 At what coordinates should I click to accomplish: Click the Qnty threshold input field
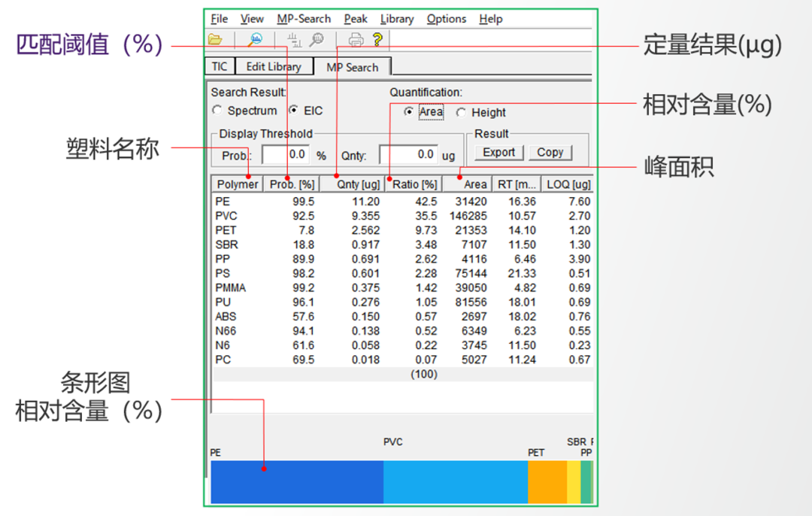pos(408,155)
